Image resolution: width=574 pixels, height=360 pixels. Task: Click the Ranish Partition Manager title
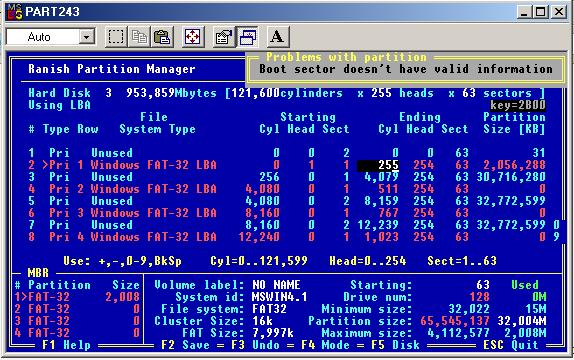[112, 69]
